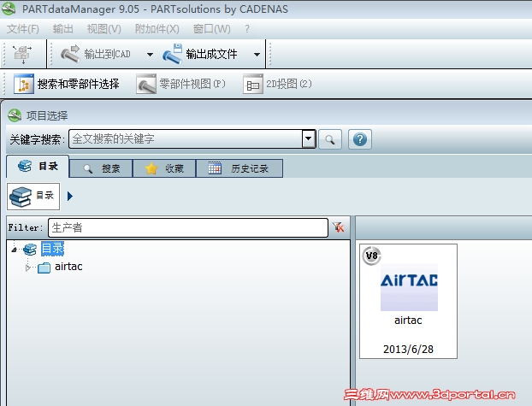Select the 搜索 tab

(101, 168)
